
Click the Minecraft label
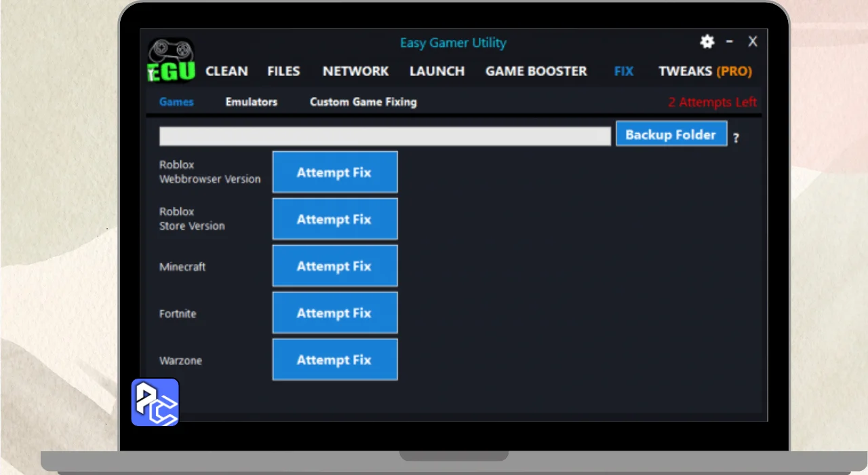coord(182,267)
